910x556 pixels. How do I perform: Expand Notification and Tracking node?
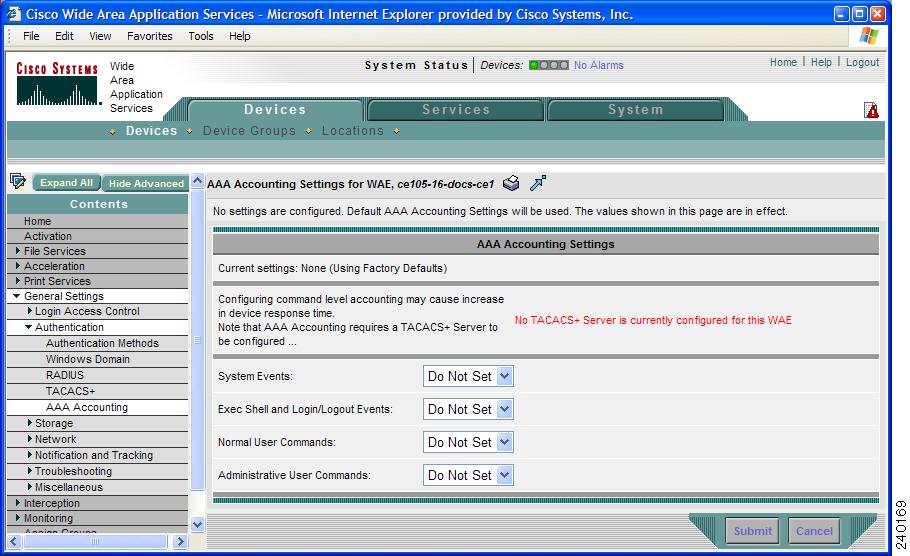(x=30, y=455)
